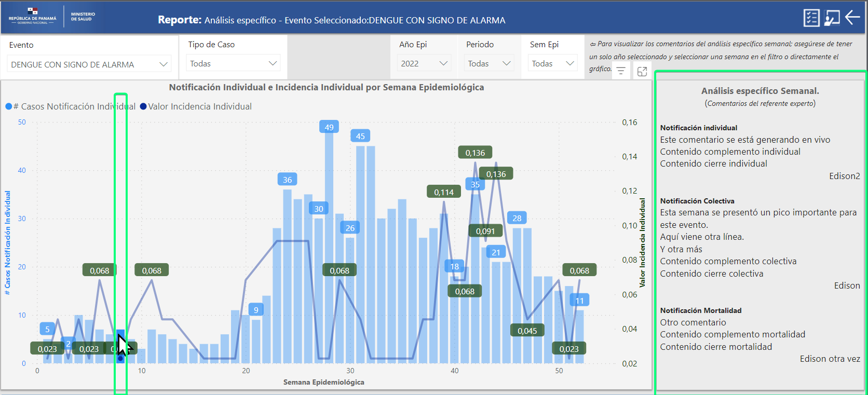Click the incidence label 0,045
The image size is (868, 395).
[x=527, y=331]
